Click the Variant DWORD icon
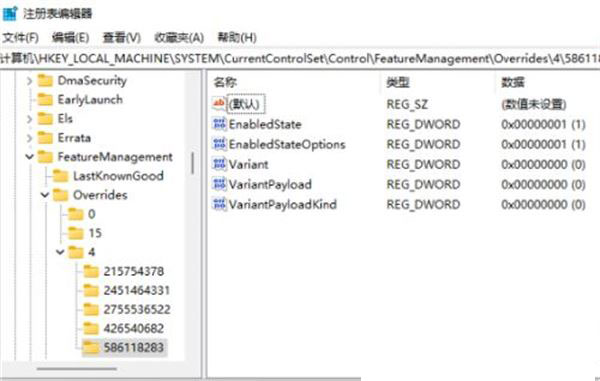 point(219,164)
